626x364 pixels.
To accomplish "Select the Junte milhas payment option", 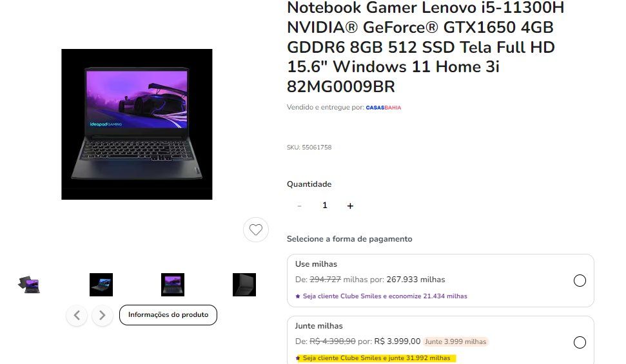I will pos(580,343).
